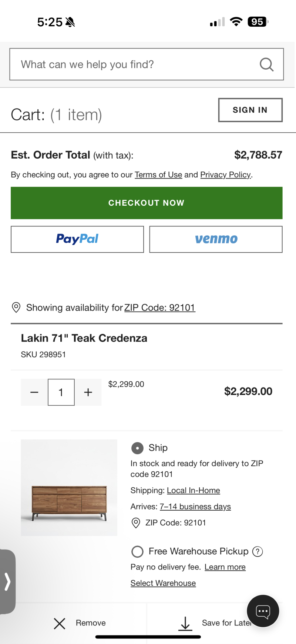Pay with the Venmo button
This screenshot has width=296, height=644.
216,239
